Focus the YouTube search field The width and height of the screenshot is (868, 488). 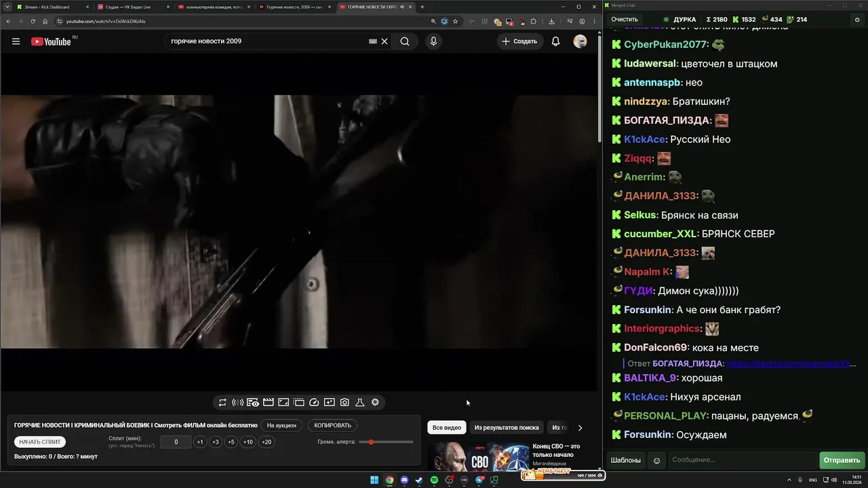tap(268, 41)
